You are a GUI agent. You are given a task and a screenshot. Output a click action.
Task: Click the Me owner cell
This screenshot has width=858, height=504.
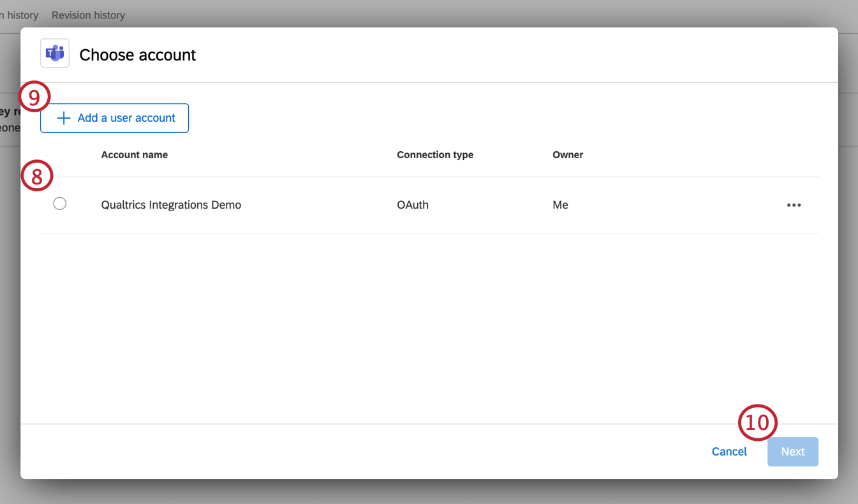pyautogui.click(x=560, y=205)
